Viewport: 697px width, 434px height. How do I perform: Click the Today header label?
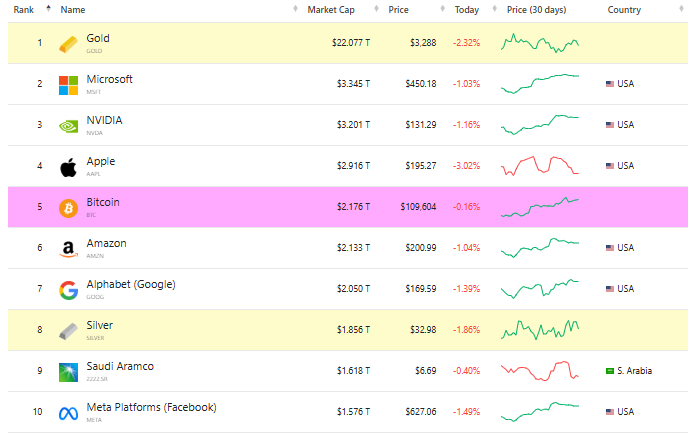(x=467, y=10)
